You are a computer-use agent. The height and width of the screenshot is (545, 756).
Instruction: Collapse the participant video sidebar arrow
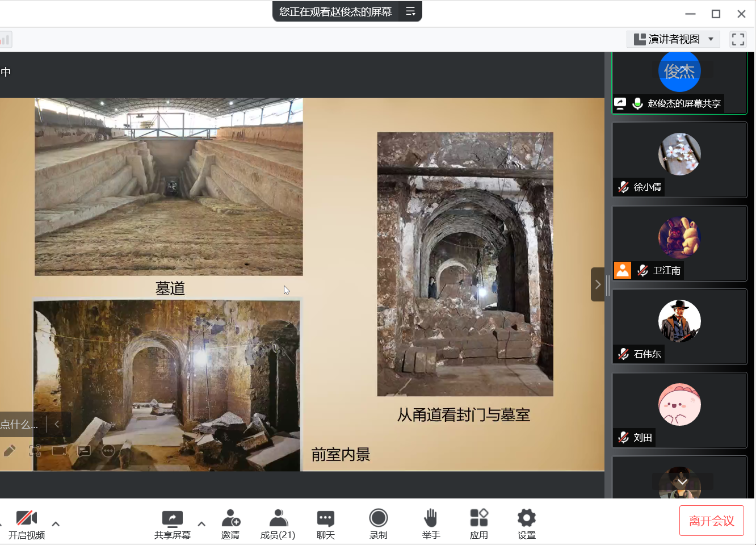click(x=598, y=284)
